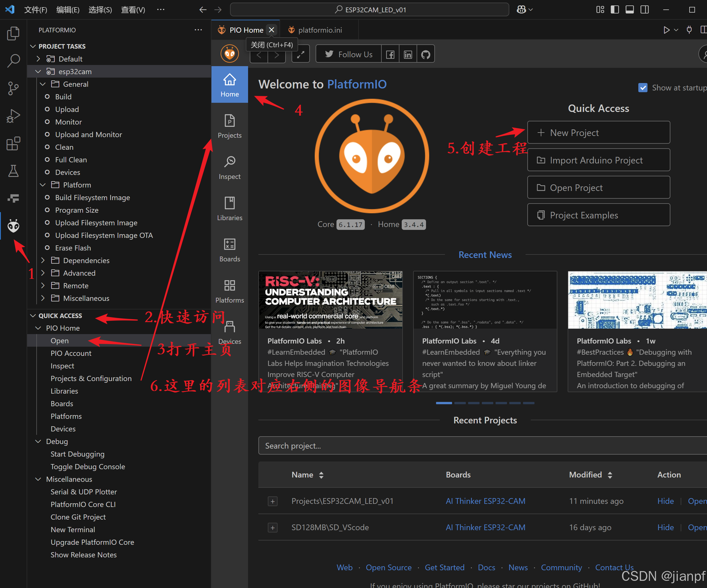Close the PIO Home tab

pos(271,30)
